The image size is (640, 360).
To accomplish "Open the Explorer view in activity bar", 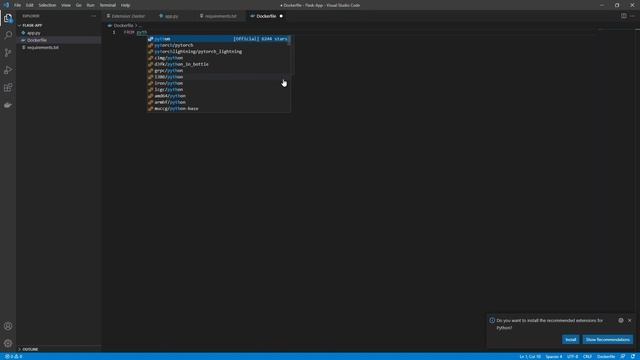I will 8,18.
